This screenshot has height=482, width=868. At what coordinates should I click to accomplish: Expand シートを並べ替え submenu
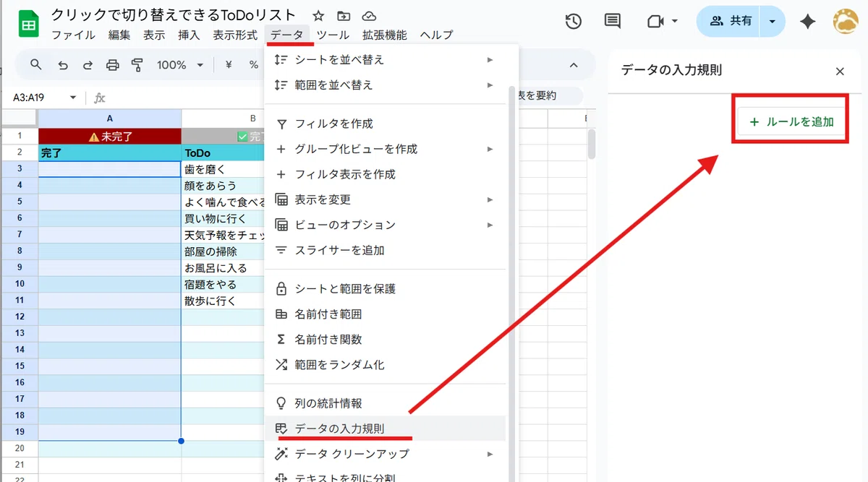coord(490,59)
